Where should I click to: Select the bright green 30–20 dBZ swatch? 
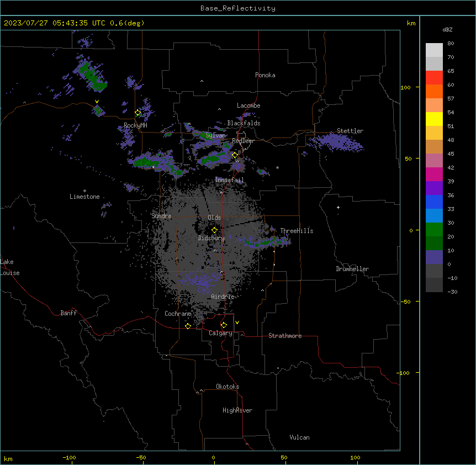point(434,230)
